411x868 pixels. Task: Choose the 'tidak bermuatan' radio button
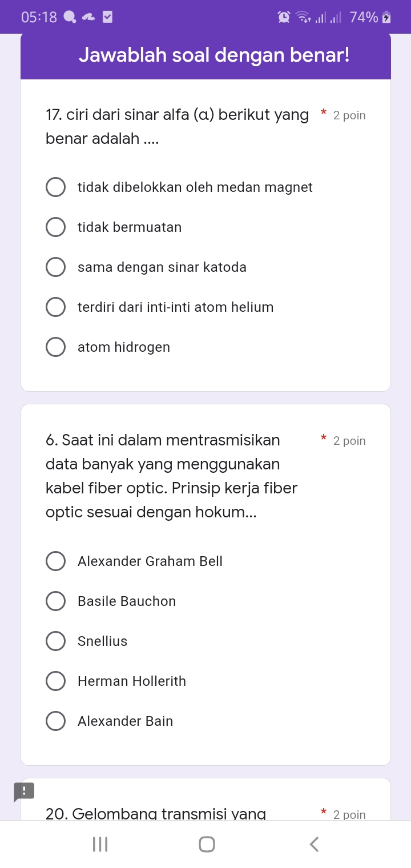click(x=55, y=227)
